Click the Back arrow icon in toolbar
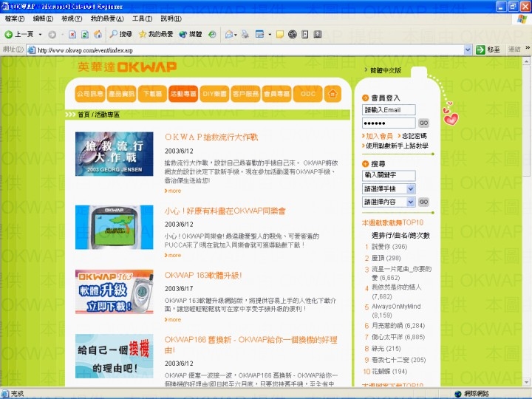 point(8,34)
